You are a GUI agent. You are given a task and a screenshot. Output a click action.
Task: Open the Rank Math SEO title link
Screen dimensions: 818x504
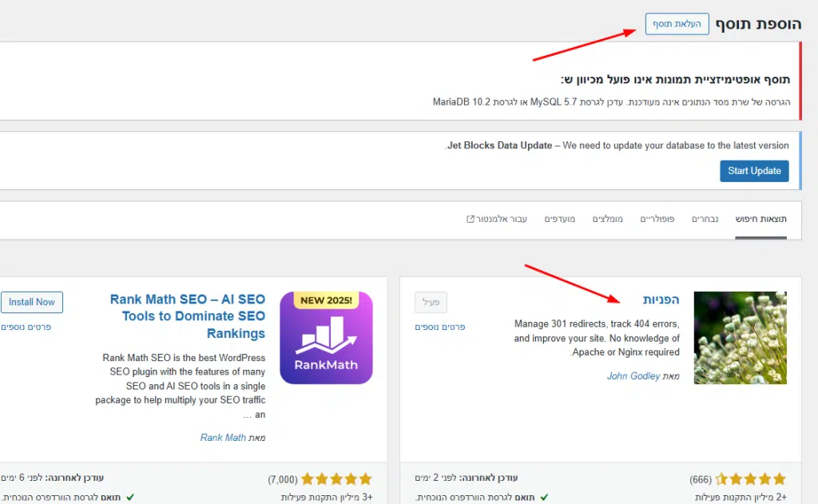pos(188,316)
